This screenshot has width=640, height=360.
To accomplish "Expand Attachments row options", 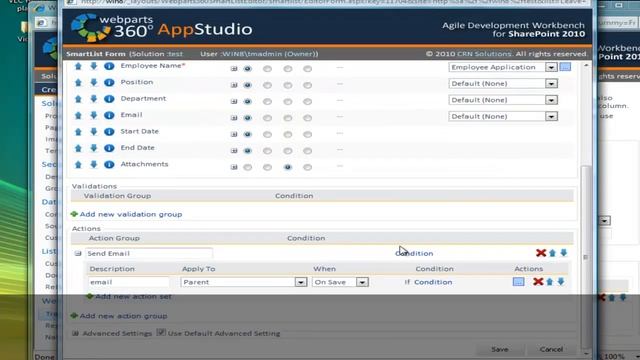I will coord(234,167).
